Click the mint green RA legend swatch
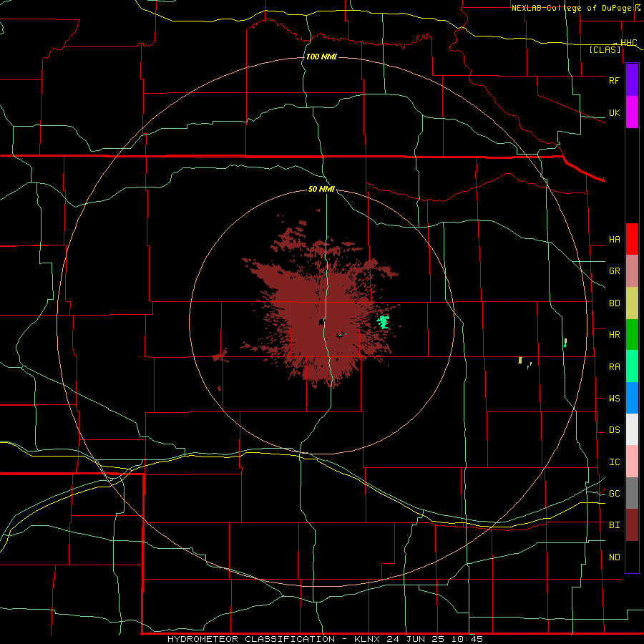This screenshot has width=644, height=644. pyautogui.click(x=632, y=366)
